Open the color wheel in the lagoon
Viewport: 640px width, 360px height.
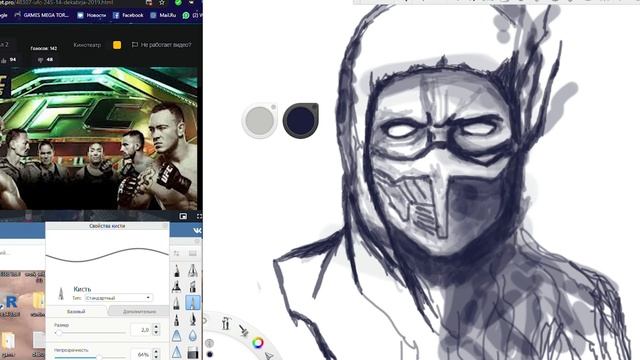[258, 342]
